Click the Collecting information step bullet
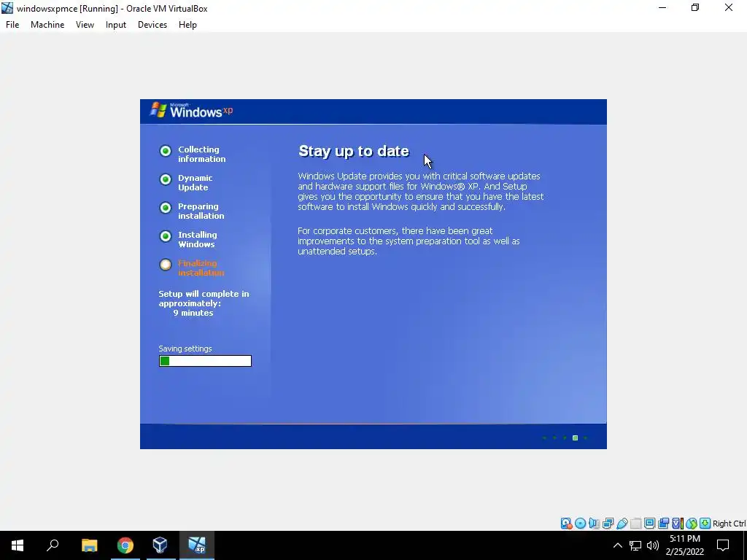This screenshot has width=747, height=560. (166, 151)
